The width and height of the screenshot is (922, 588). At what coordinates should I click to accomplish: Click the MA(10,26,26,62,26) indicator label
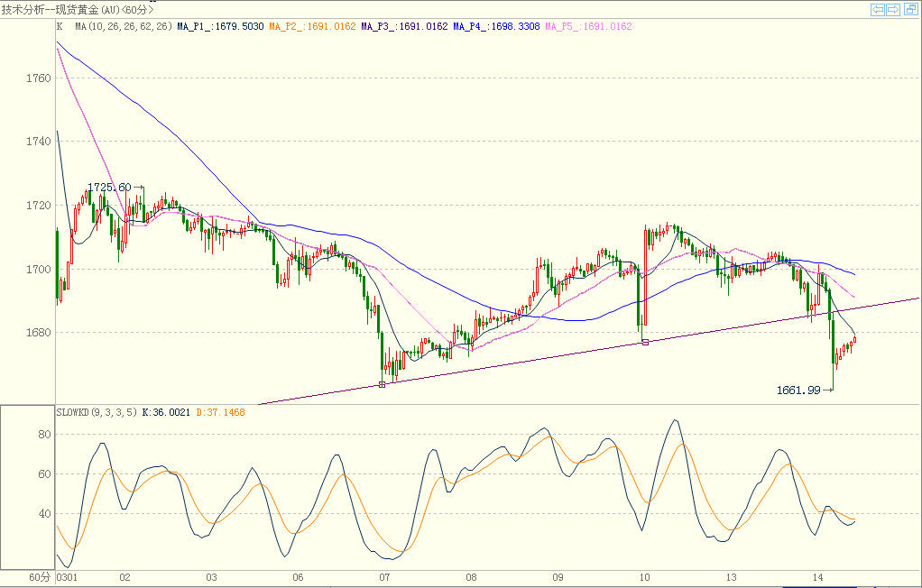pos(124,26)
